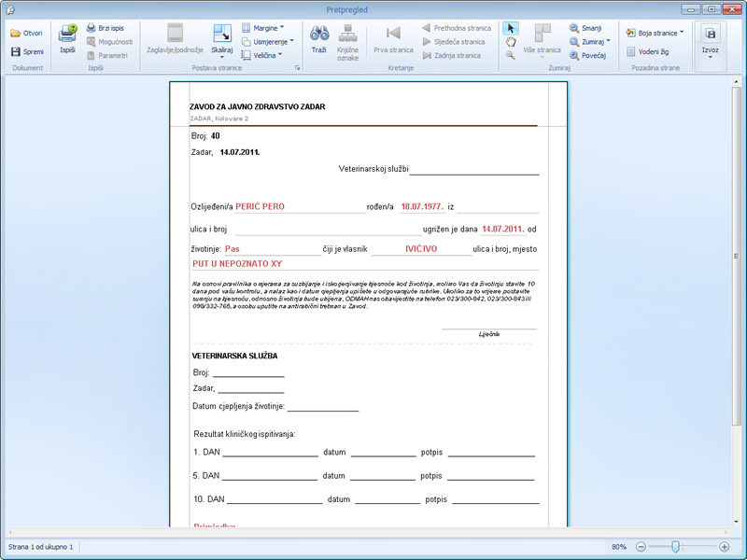Click the Broj value 40
Viewport: 747px width, 560px height.
coord(216,136)
